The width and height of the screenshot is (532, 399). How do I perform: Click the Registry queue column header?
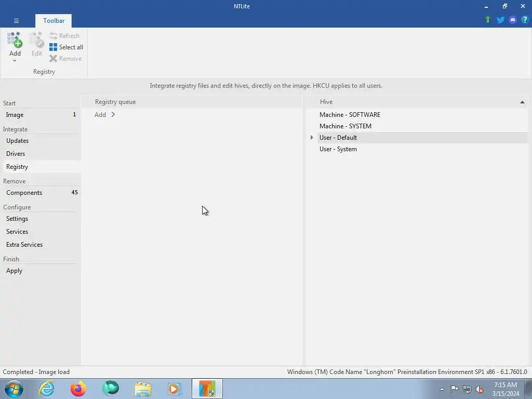(x=192, y=102)
